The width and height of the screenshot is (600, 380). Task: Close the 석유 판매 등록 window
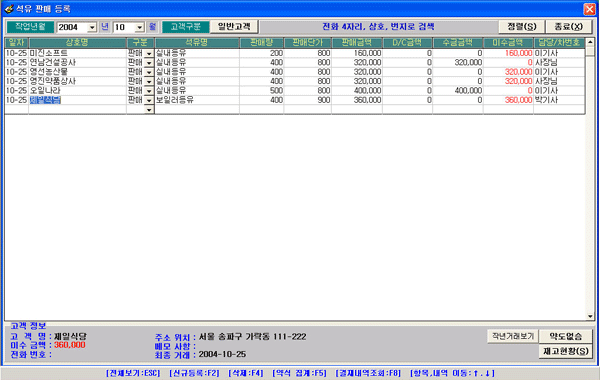click(x=589, y=9)
